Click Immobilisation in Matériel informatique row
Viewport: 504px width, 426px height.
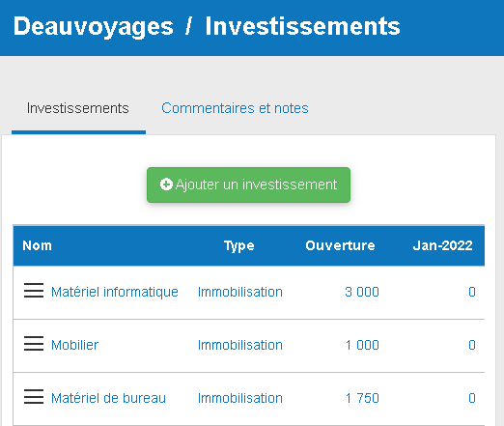[240, 292]
